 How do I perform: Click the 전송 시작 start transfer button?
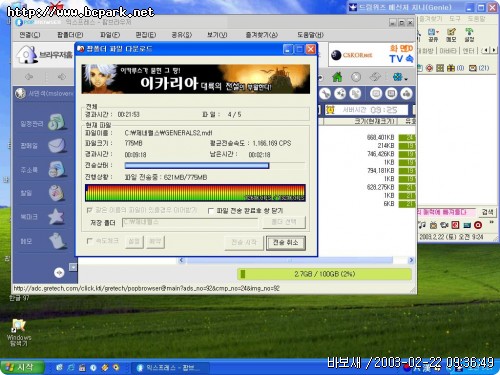tap(244, 243)
